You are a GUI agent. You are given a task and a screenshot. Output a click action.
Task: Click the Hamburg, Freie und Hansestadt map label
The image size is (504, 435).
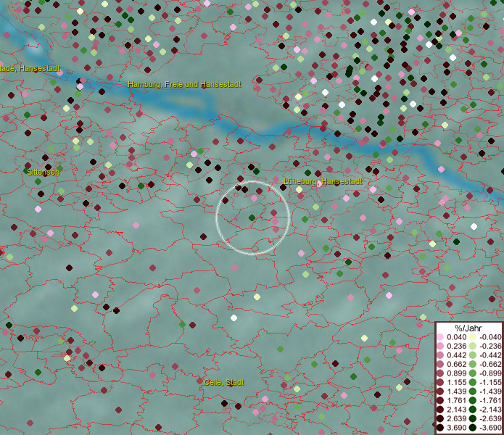pos(184,85)
